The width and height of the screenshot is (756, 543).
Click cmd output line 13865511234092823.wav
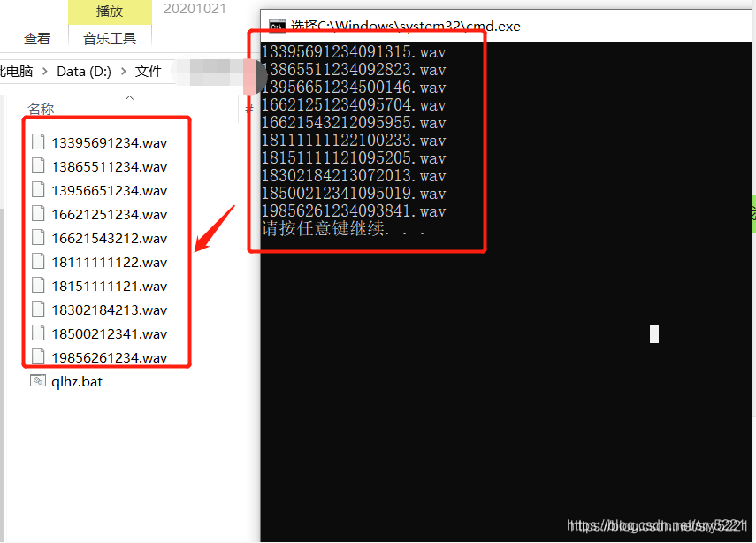click(354, 70)
